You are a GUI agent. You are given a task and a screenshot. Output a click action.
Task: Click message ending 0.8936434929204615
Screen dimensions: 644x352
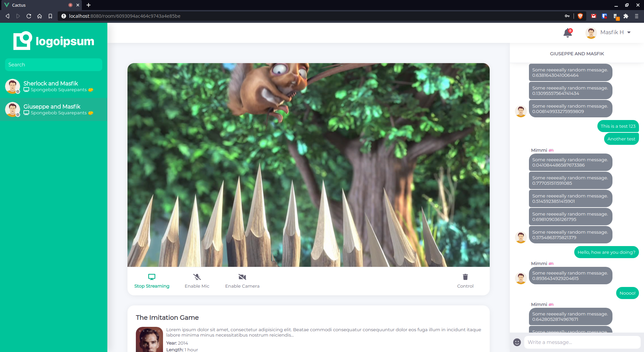(x=570, y=276)
